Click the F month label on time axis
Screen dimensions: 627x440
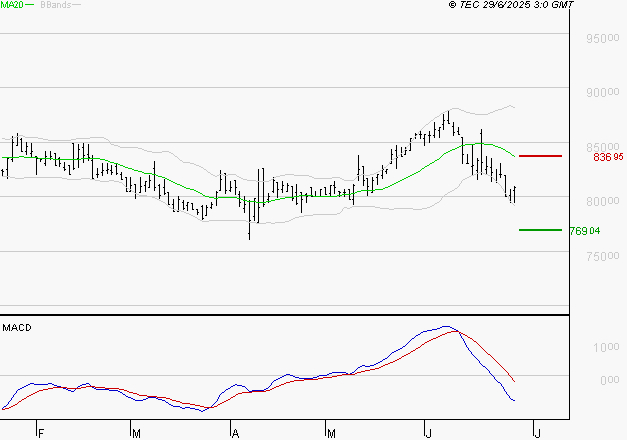tap(40, 434)
